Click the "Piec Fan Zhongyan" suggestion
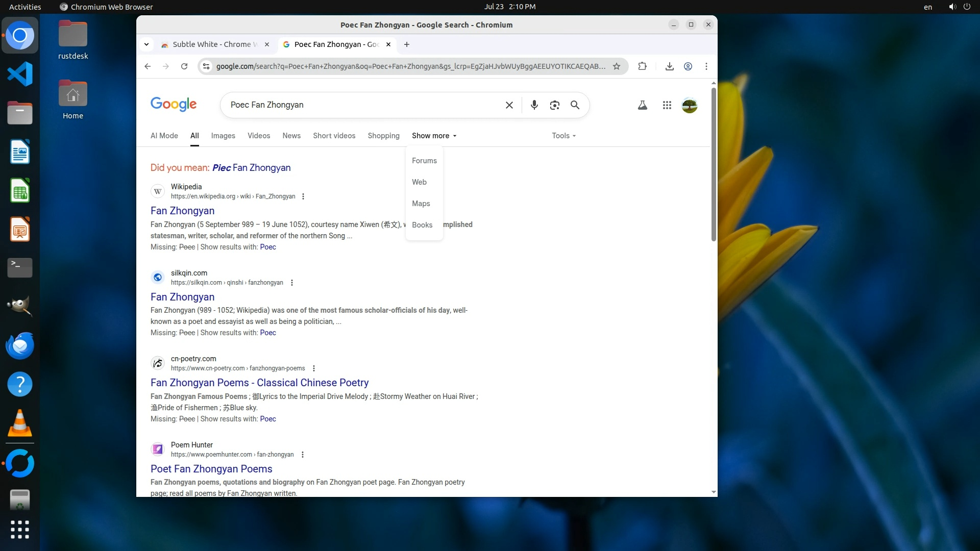This screenshot has height=551, width=980. coord(251,168)
